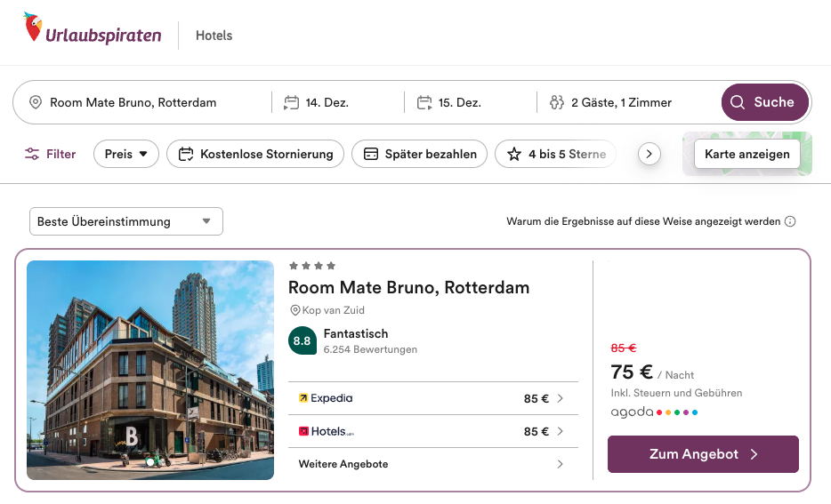
Task: Click the location pin icon in search field
Action: click(36, 102)
